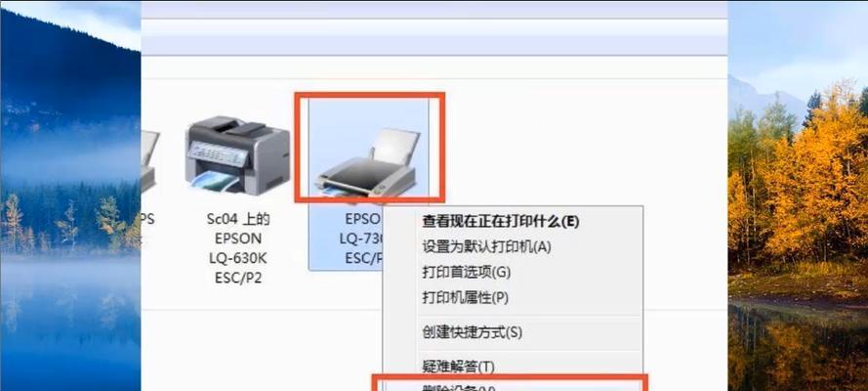
Task: Click the EPSON LQ-730 ESC/P label text
Action: [363, 239]
